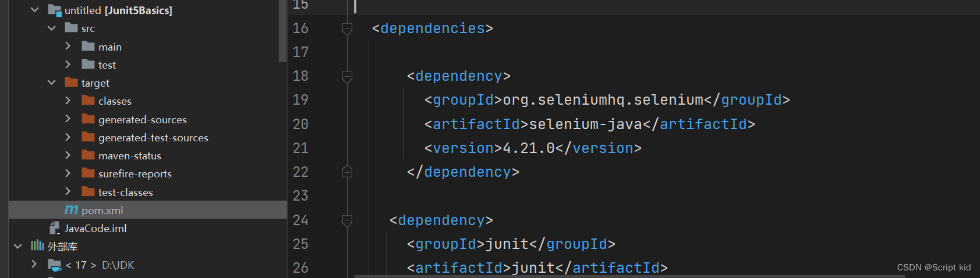Click the surefire-reports folder icon
Screen dimensions: 980x278
click(x=88, y=173)
